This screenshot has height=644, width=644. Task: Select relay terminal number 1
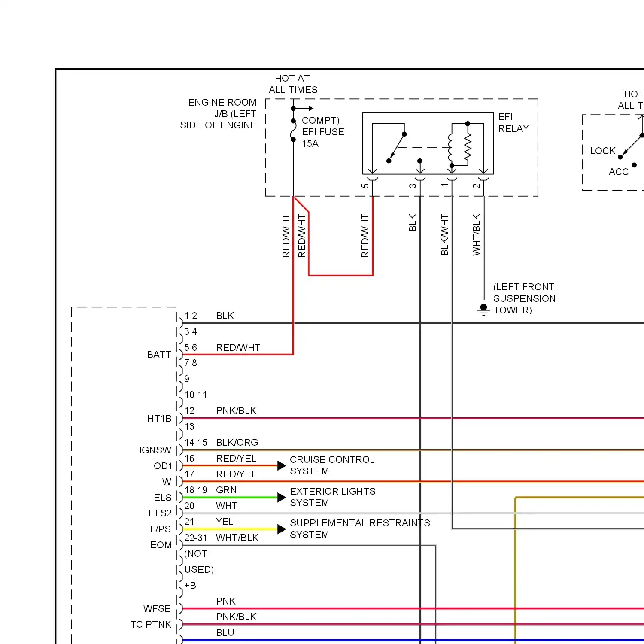point(444,184)
